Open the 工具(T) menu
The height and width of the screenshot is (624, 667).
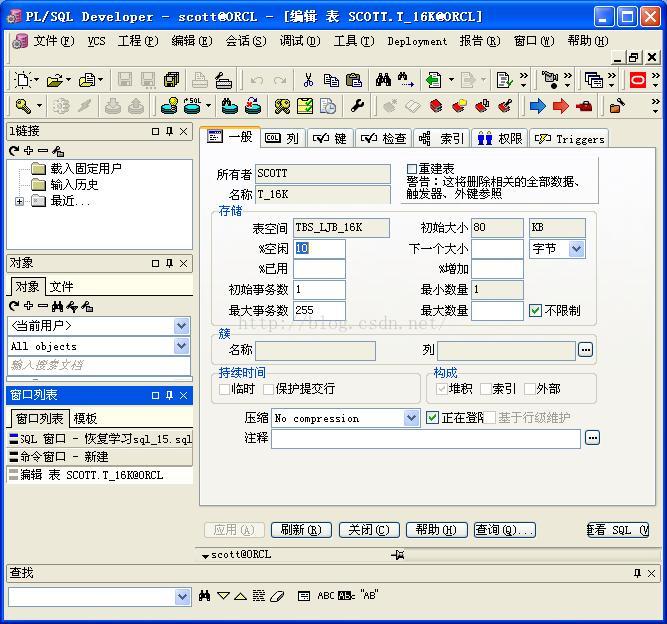pyautogui.click(x=353, y=41)
